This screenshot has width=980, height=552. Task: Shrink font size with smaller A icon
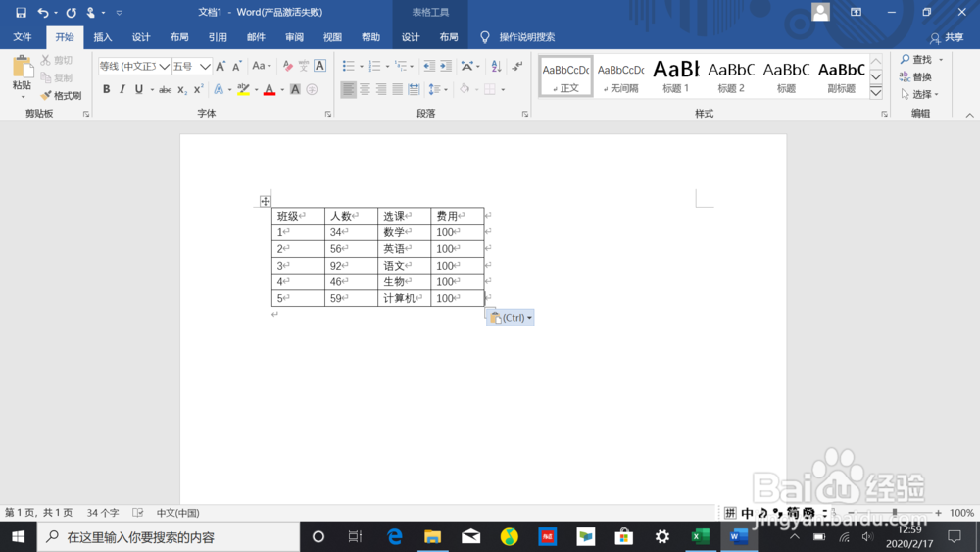pyautogui.click(x=237, y=66)
